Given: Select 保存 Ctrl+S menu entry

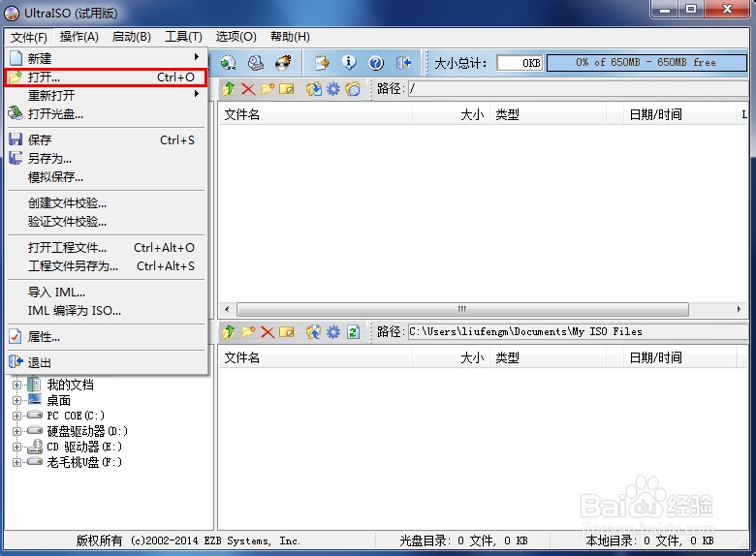Looking at the screenshot, I should (x=107, y=140).
